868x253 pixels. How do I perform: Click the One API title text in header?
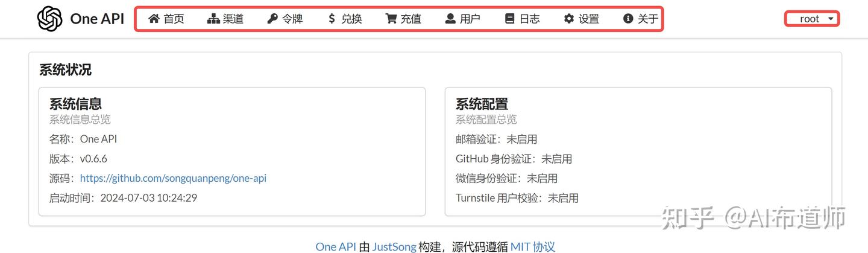(x=97, y=19)
